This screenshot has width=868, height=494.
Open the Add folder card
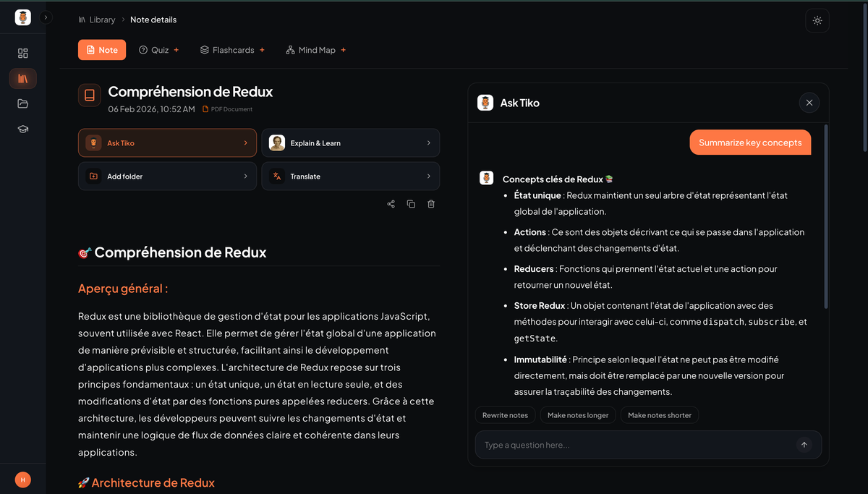point(167,176)
